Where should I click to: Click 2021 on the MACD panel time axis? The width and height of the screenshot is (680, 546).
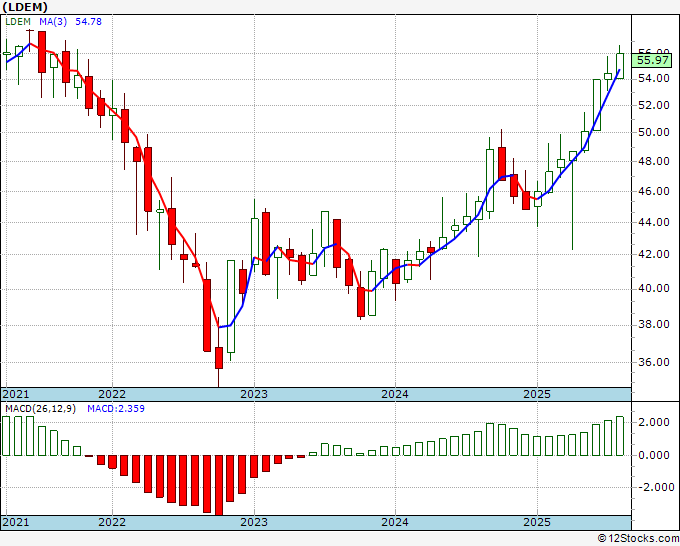click(x=16, y=522)
